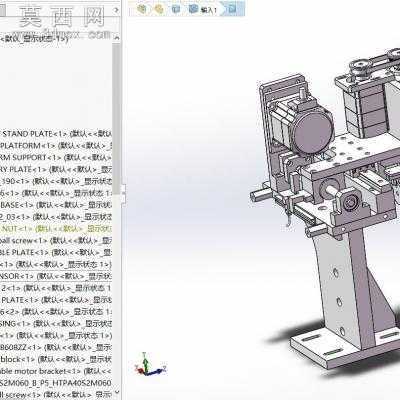Select the motor bracket<1> tree item
The height and width of the screenshot is (400, 400).
pos(56,371)
